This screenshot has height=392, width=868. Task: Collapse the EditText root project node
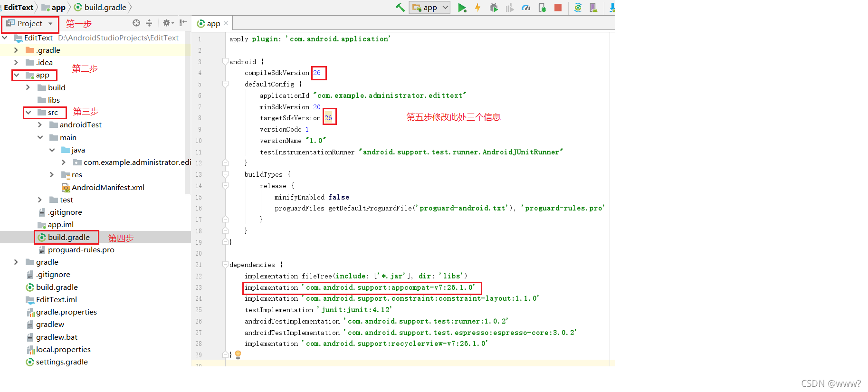pos(5,38)
